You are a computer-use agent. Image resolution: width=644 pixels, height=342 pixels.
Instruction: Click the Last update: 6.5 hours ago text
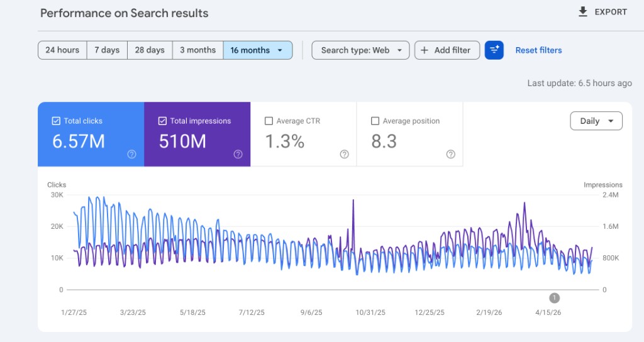(x=579, y=83)
